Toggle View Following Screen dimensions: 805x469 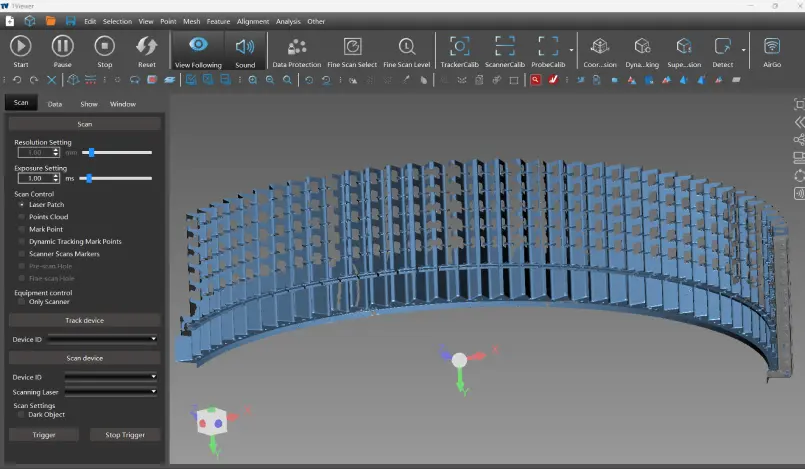click(198, 51)
